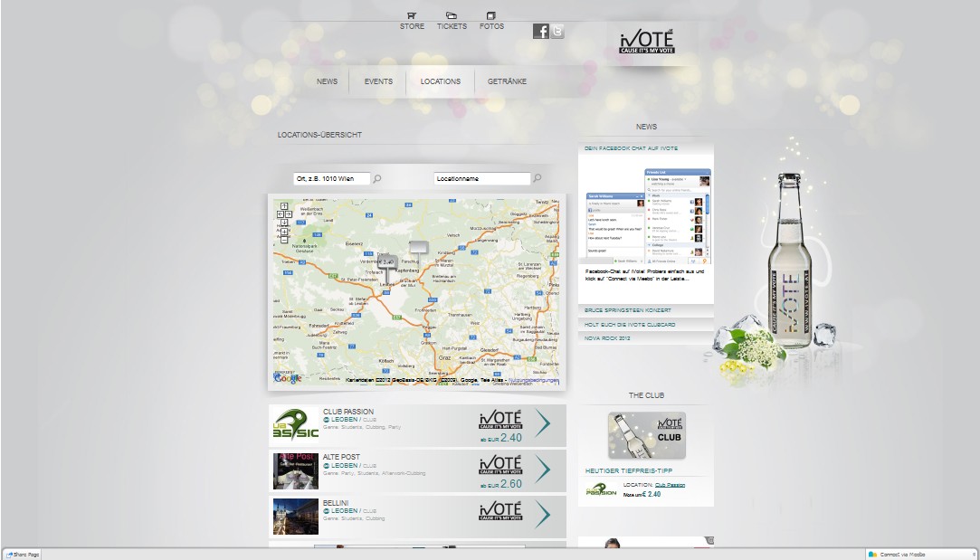The height and width of the screenshot is (560, 980).
Task: Click the Tickets icon in header
Action: tap(452, 15)
